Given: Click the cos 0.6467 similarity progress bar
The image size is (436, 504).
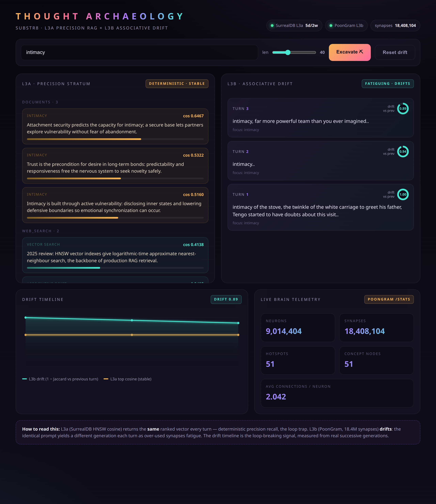Looking at the screenshot, I should [x=115, y=139].
